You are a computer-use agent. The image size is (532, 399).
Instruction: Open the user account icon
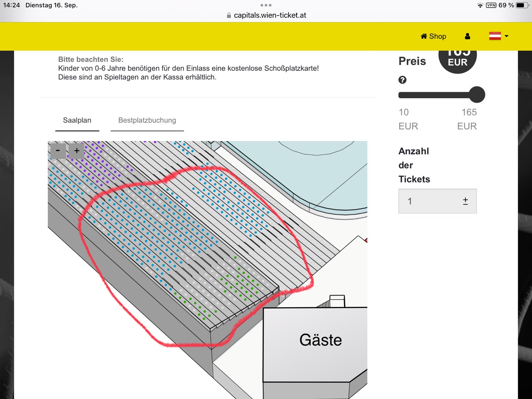pyautogui.click(x=467, y=36)
